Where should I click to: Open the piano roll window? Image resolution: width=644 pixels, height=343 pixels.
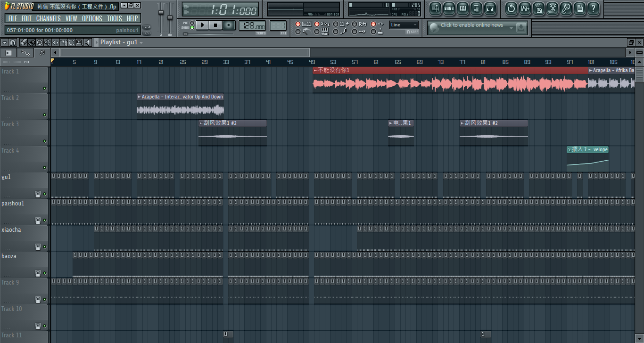462,8
